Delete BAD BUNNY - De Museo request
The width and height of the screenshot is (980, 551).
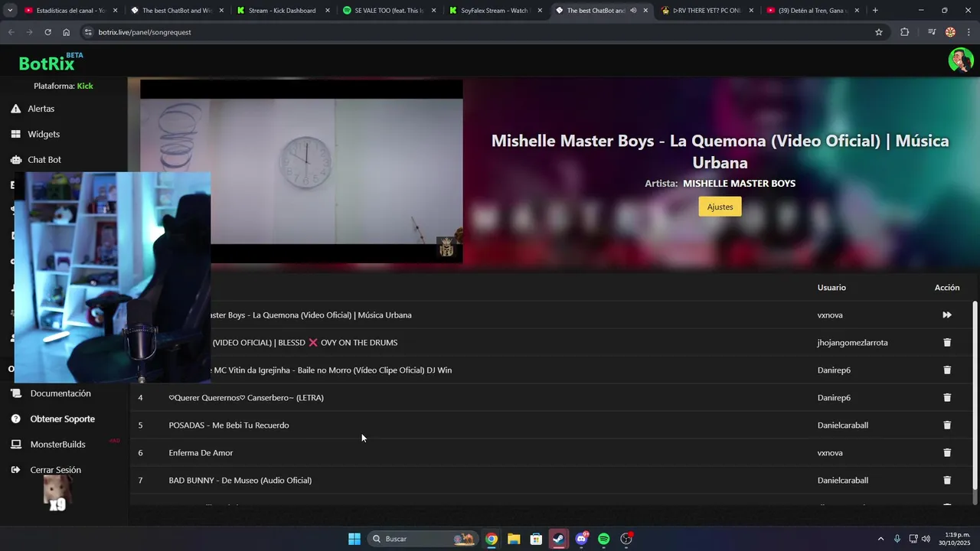(x=947, y=480)
